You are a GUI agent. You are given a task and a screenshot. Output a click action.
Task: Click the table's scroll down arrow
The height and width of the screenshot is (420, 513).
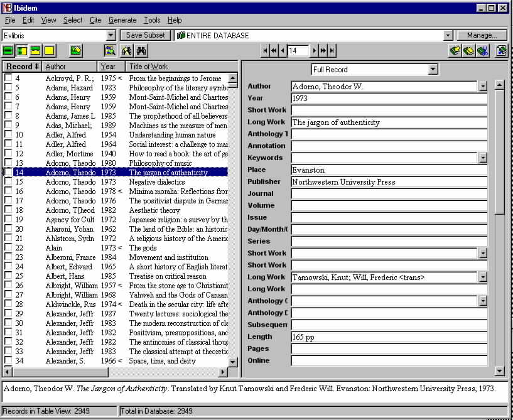[x=232, y=362]
